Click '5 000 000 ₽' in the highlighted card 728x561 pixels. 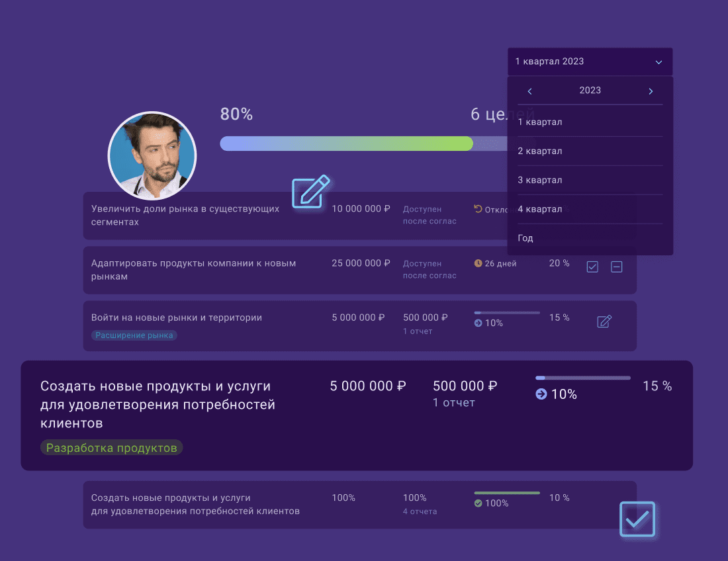368,386
